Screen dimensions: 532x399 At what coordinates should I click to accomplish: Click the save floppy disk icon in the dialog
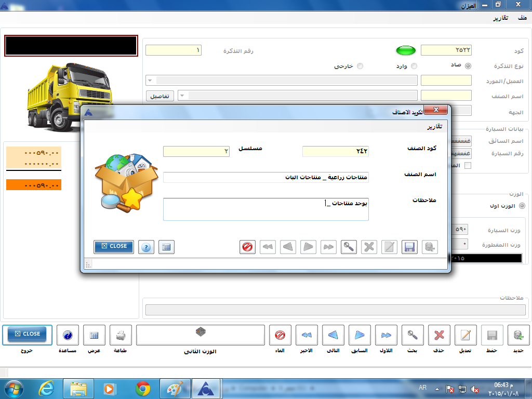tap(409, 247)
